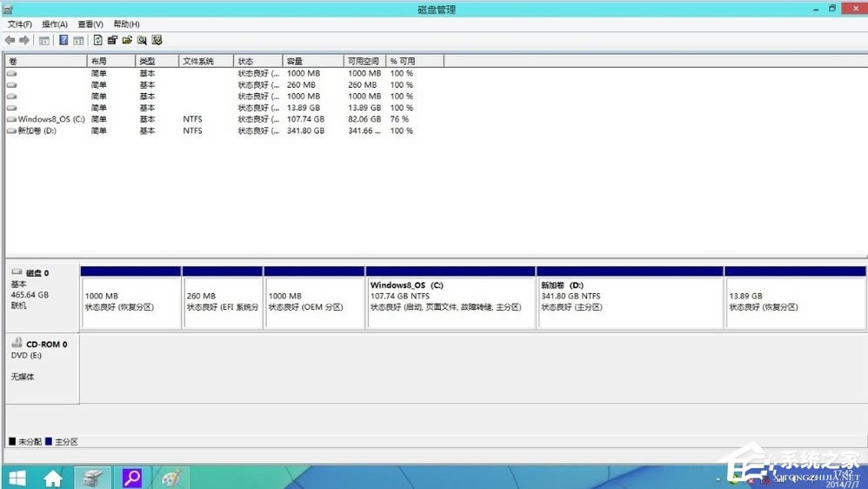Sort by the 布局 column header
Screen dimensions: 868x489
[x=111, y=61]
